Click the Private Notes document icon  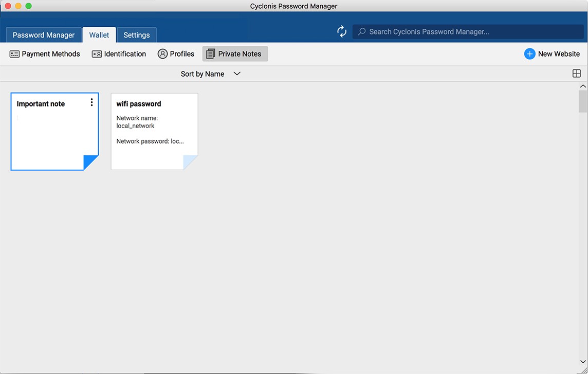point(211,54)
